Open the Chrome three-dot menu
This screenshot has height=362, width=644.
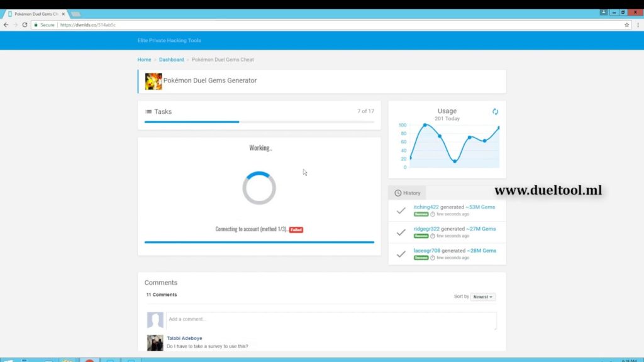(636, 25)
